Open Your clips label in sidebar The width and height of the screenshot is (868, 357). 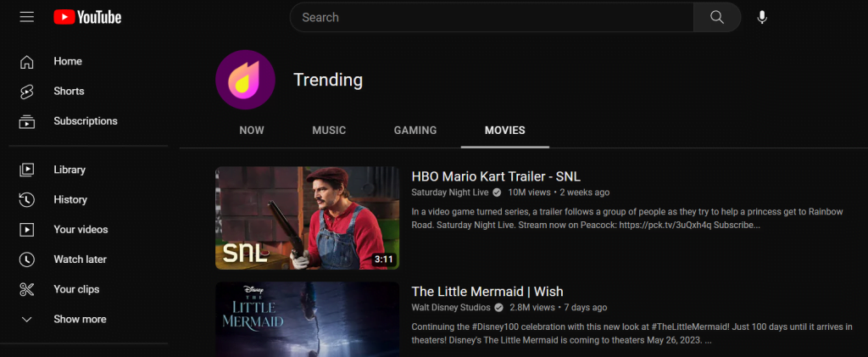pyautogui.click(x=76, y=289)
